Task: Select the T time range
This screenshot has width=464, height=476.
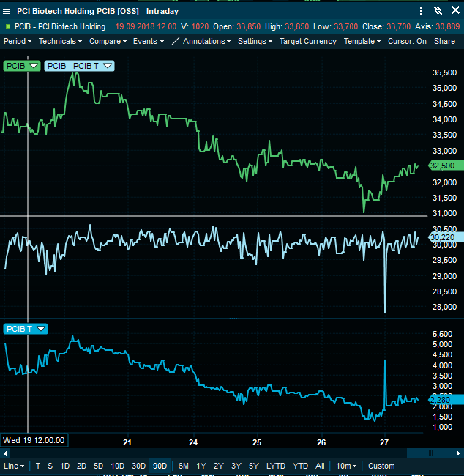Action: pyautogui.click(x=38, y=466)
